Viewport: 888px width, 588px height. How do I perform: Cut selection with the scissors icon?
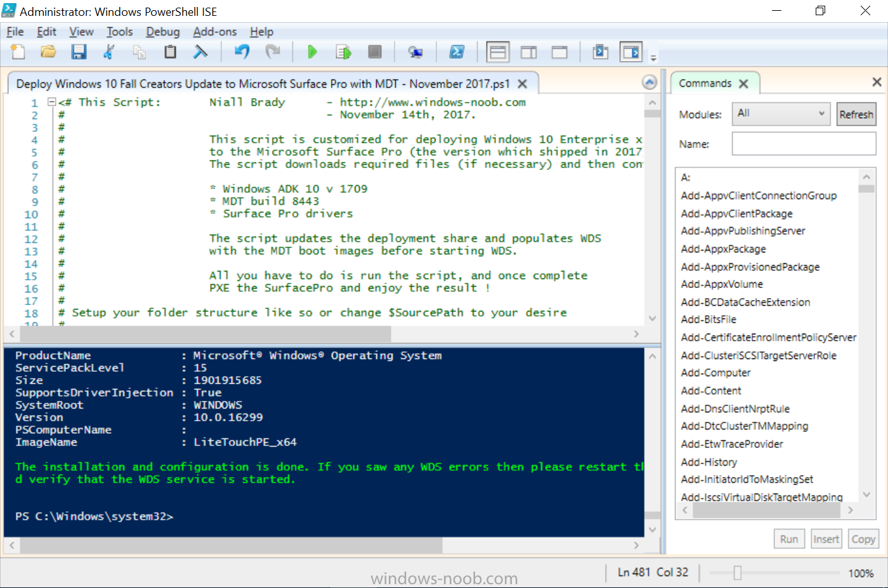[x=109, y=52]
